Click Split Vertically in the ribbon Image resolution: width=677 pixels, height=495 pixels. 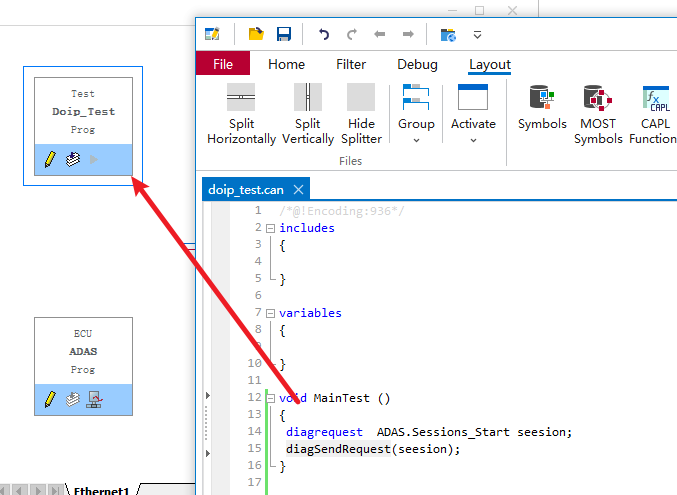[308, 114]
